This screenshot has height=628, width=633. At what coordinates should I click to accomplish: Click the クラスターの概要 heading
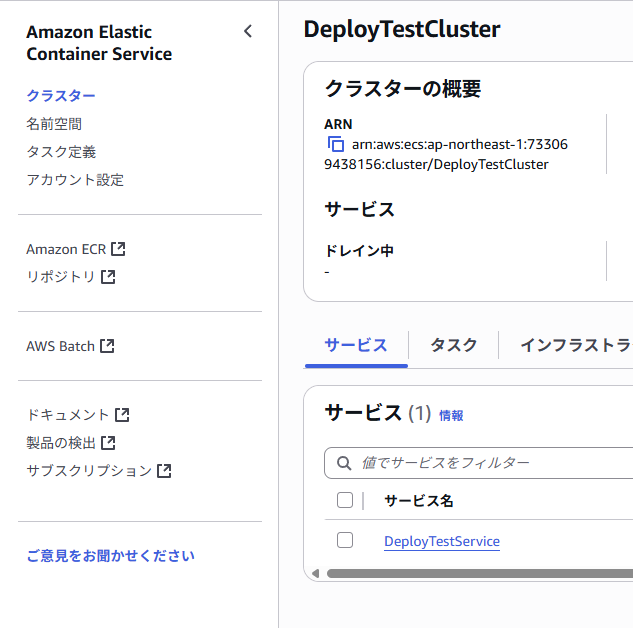click(x=403, y=88)
